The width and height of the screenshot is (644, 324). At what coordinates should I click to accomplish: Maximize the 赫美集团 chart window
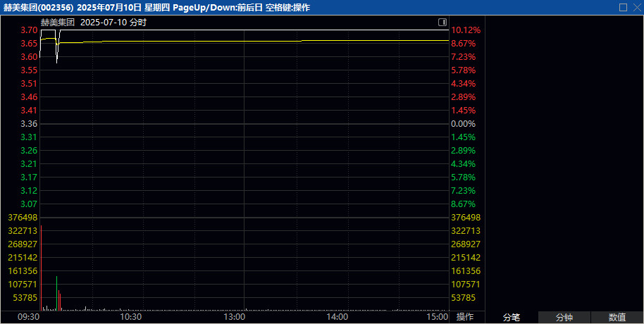coord(622,7)
